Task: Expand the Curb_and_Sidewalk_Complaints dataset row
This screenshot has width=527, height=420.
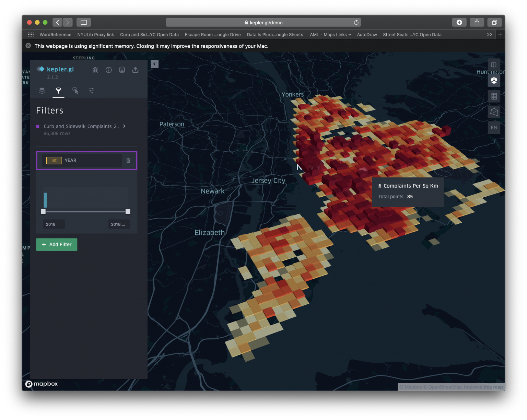Action: (x=124, y=126)
